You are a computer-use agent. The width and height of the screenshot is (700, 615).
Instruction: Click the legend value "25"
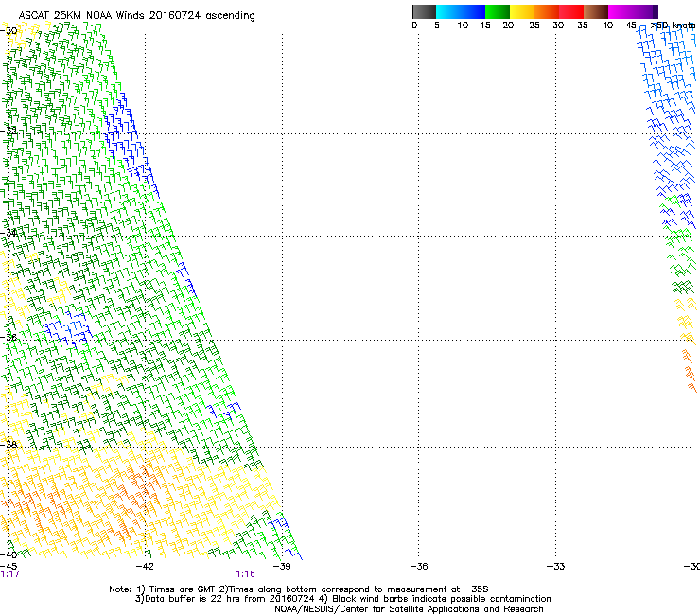(534, 26)
